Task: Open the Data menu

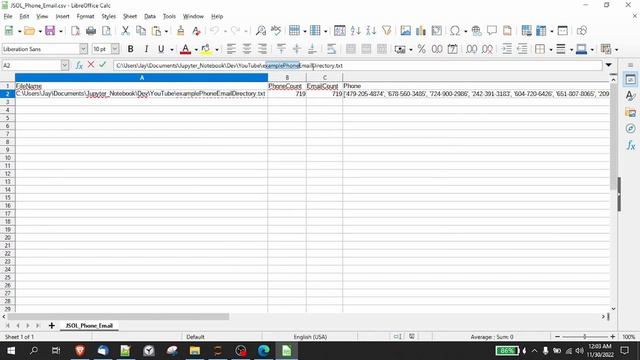Action: pyautogui.click(x=150, y=16)
